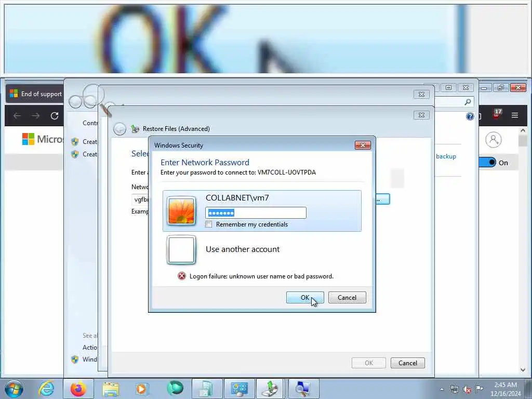Open the clock showing 2:45 AM
Screen dimensions: 532x399
tap(506, 389)
